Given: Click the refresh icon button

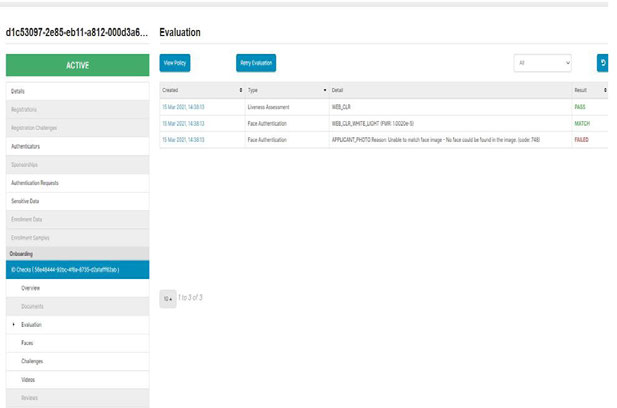Looking at the screenshot, I should [603, 63].
